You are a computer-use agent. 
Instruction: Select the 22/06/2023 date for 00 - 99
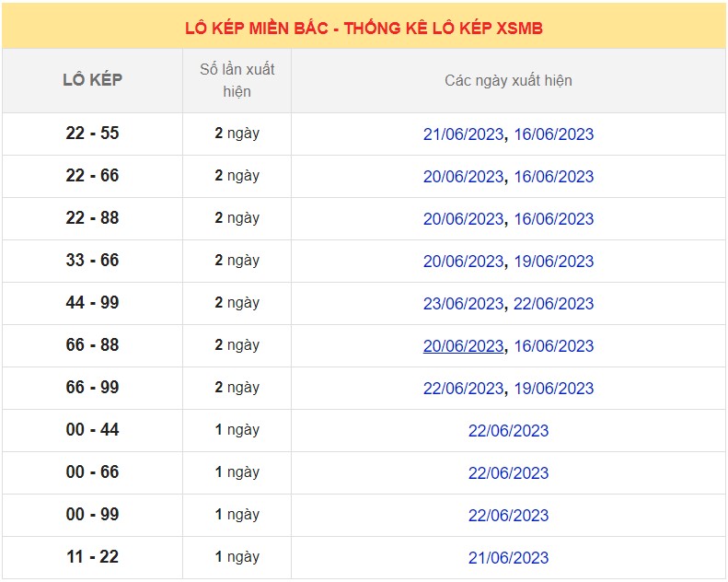[x=508, y=516]
